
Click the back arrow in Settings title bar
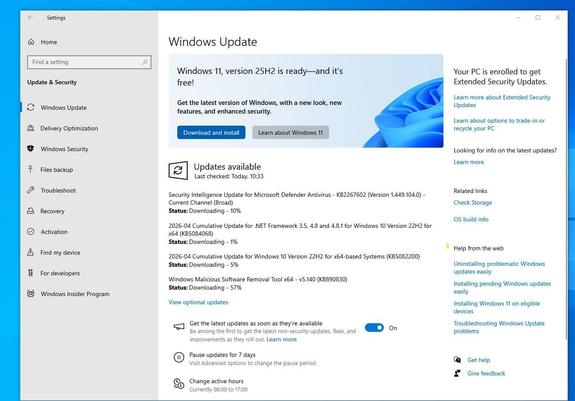point(31,17)
